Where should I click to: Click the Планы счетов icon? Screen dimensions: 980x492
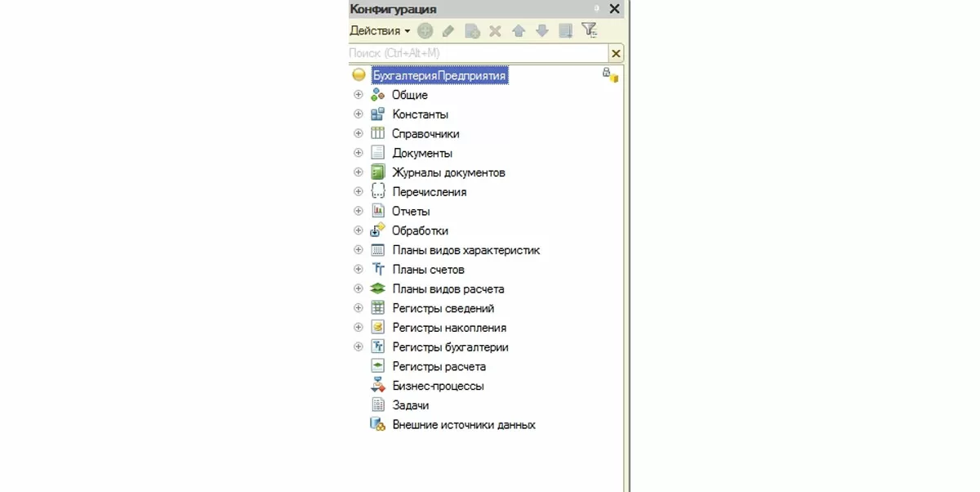tap(377, 269)
